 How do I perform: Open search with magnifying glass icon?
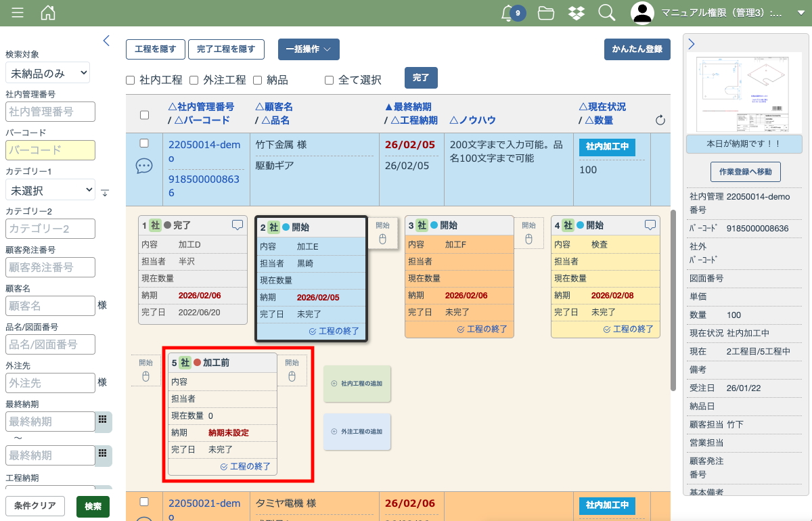click(607, 13)
